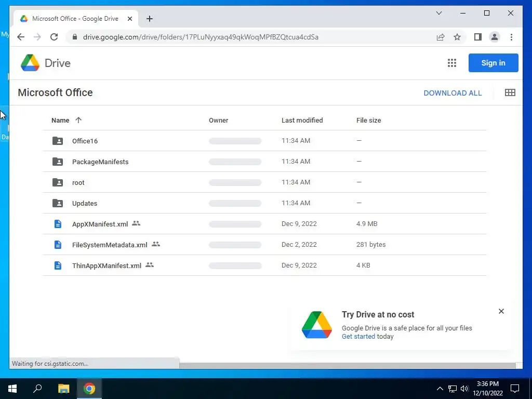Dismiss the Try Drive promo

point(501,311)
